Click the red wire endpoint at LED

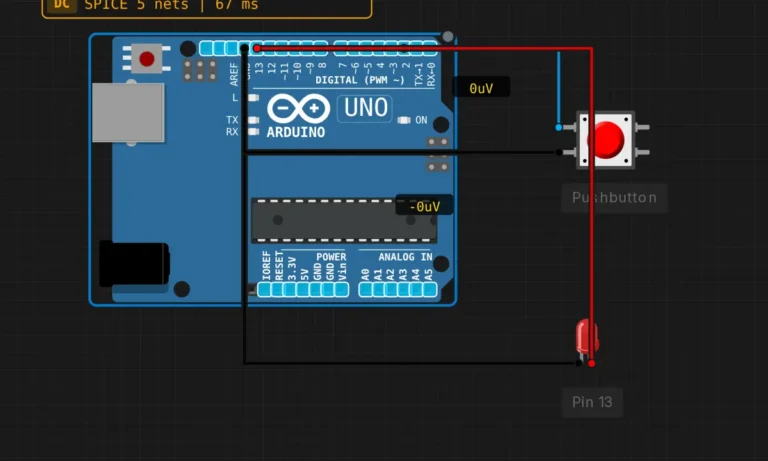tap(592, 364)
